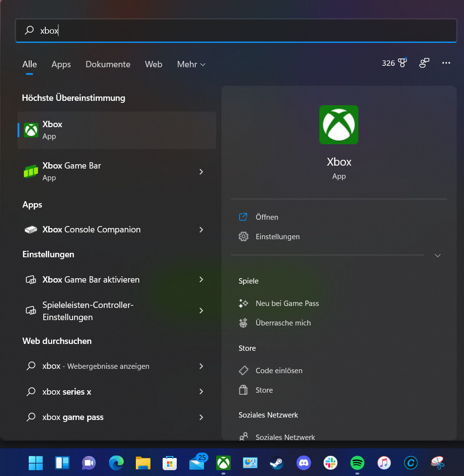
Task: Open the blue C circle app in taskbar
Action: point(411,463)
